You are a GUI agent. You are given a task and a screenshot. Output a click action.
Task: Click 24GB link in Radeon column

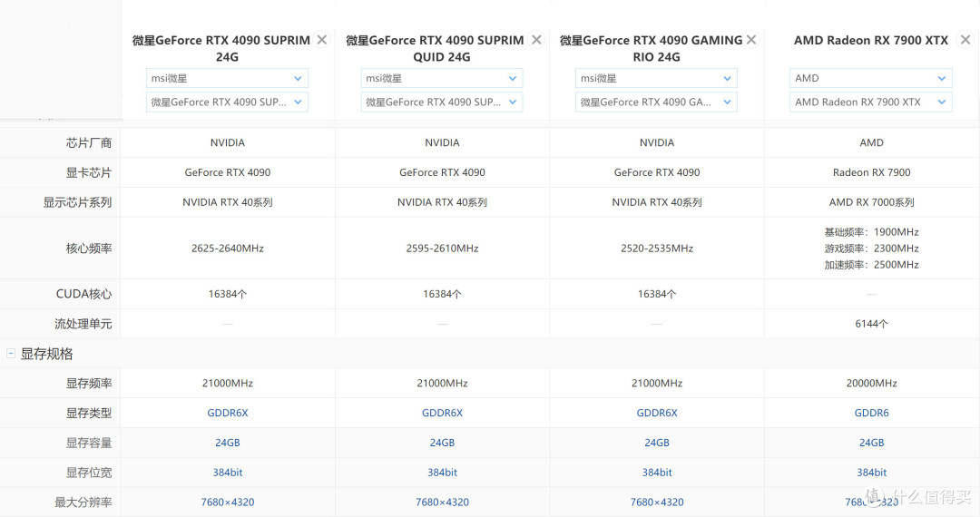tap(872, 443)
